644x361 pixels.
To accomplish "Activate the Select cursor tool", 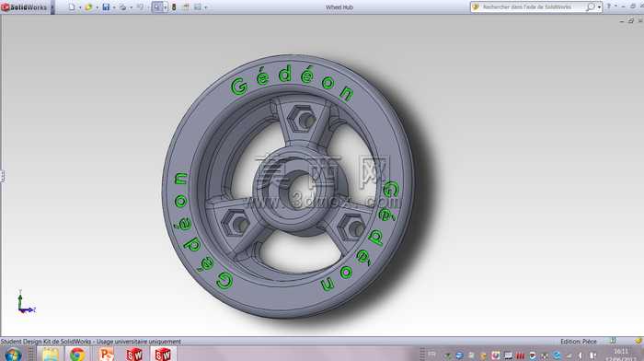I will 157,7.
